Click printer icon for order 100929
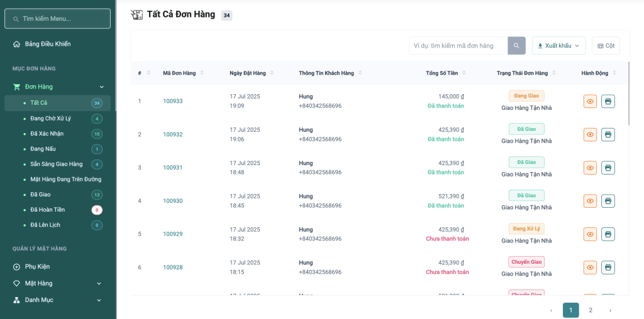Screen dimensions: 644x319 point(608,234)
